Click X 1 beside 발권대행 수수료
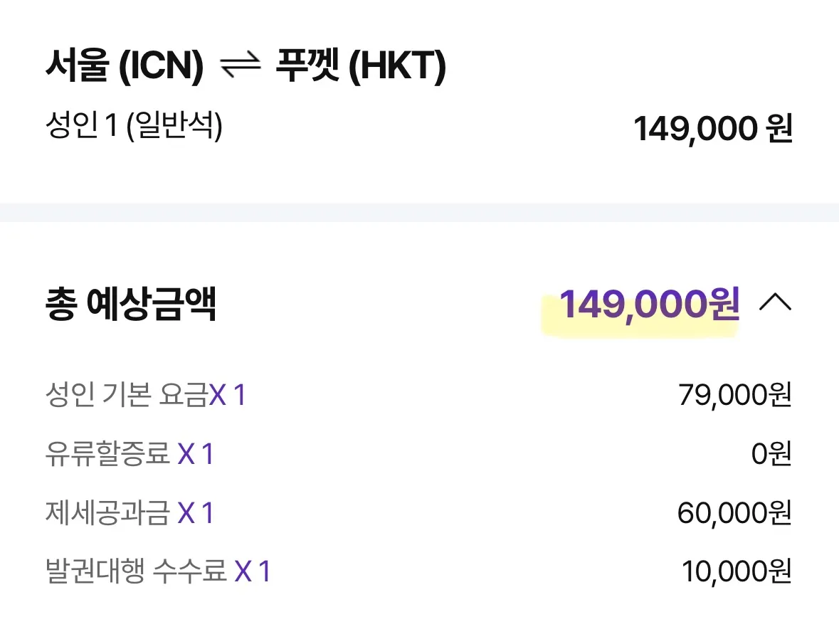This screenshot has width=839, height=644. (253, 571)
